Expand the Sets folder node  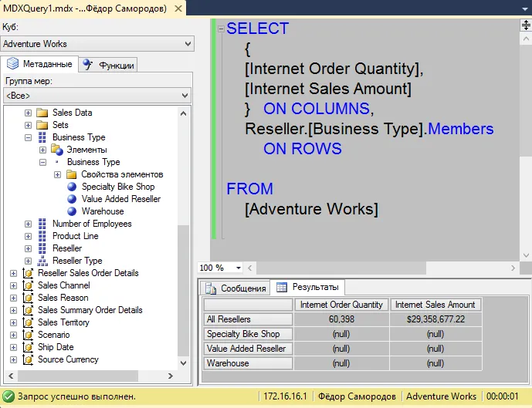pos(28,125)
